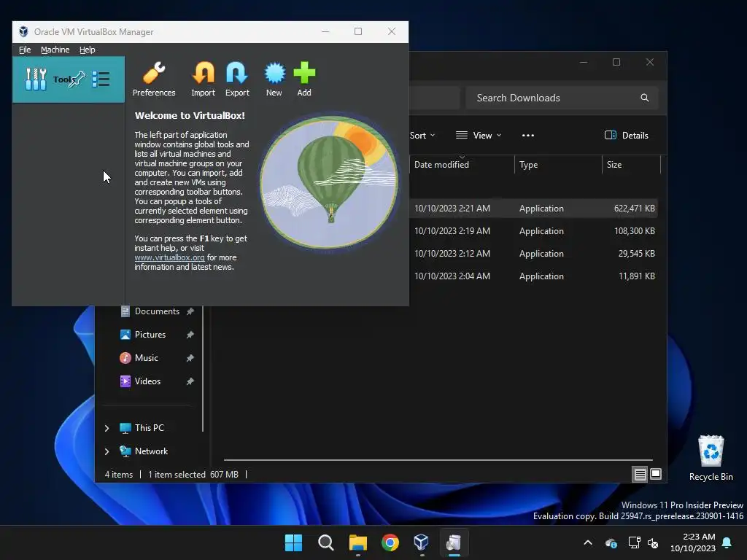Open the clock showing 2:23 AM

(693, 542)
